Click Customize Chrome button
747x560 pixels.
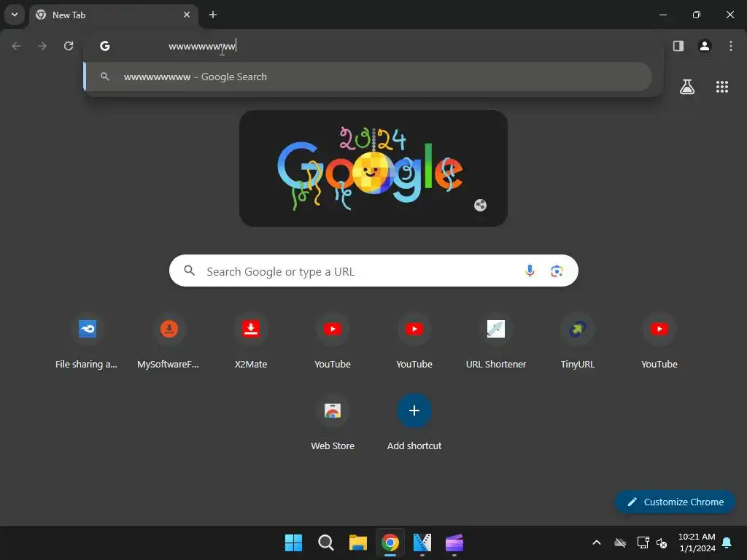tap(675, 502)
